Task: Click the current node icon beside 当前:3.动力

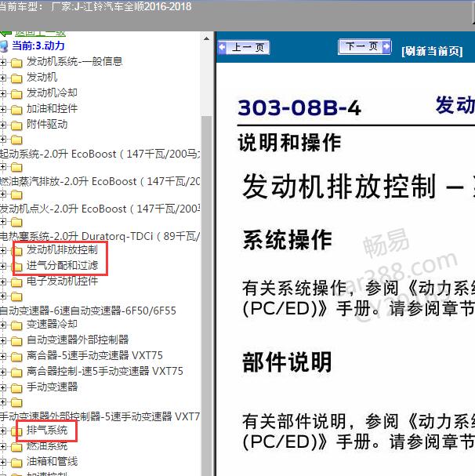Action: pyautogui.click(x=4, y=46)
